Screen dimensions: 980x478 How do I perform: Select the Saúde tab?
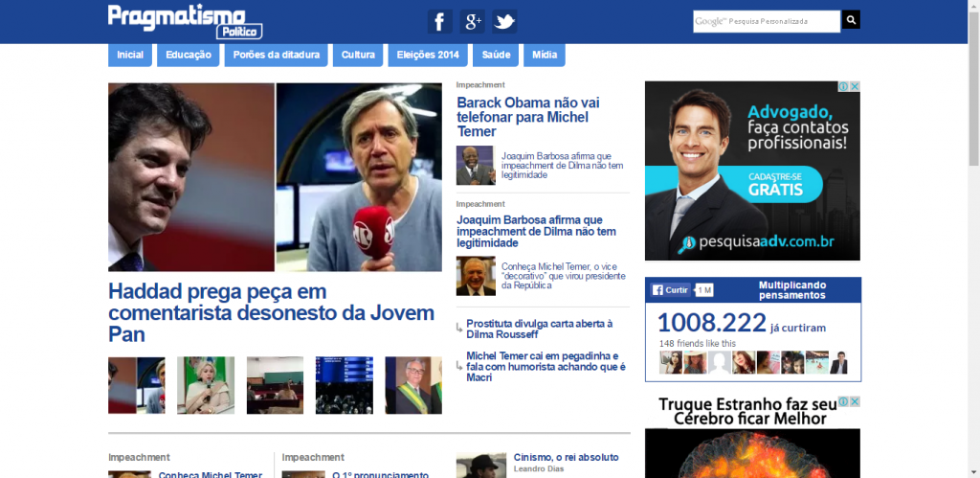click(496, 55)
